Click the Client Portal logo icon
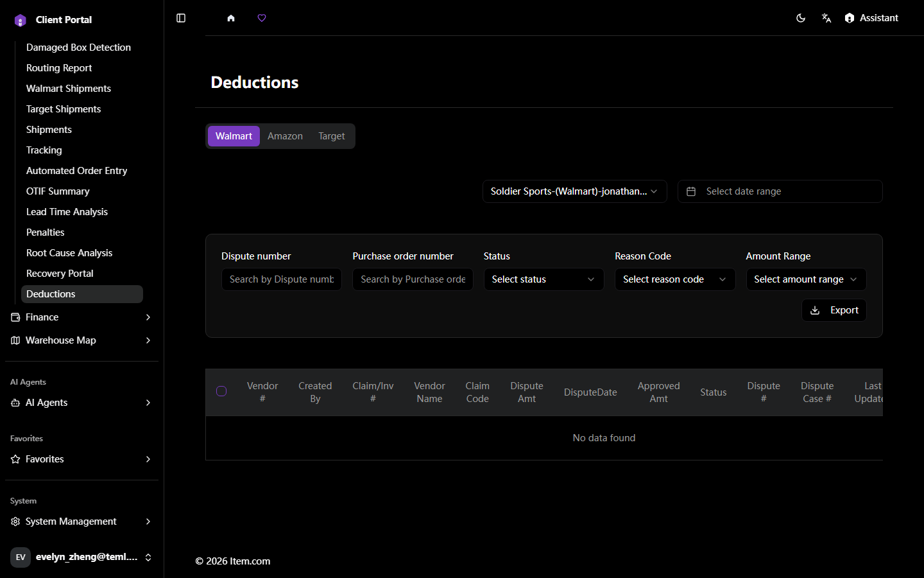Image resolution: width=924 pixels, height=578 pixels. (21, 20)
